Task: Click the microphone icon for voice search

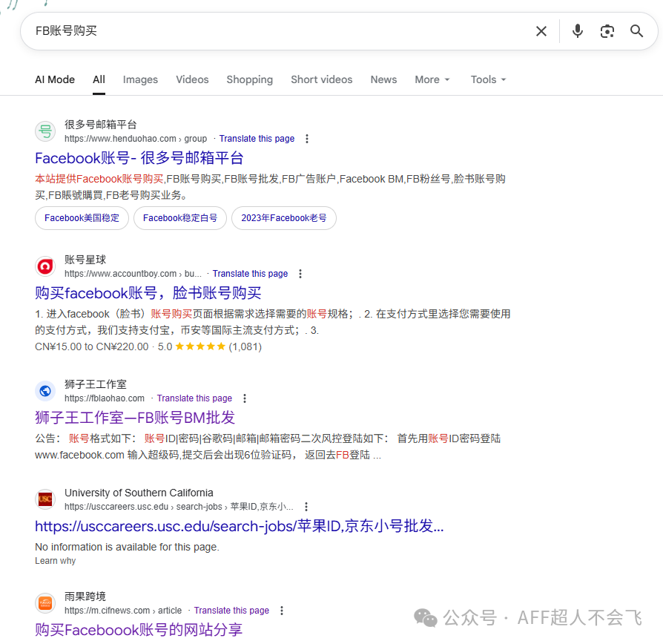Action: click(x=578, y=30)
